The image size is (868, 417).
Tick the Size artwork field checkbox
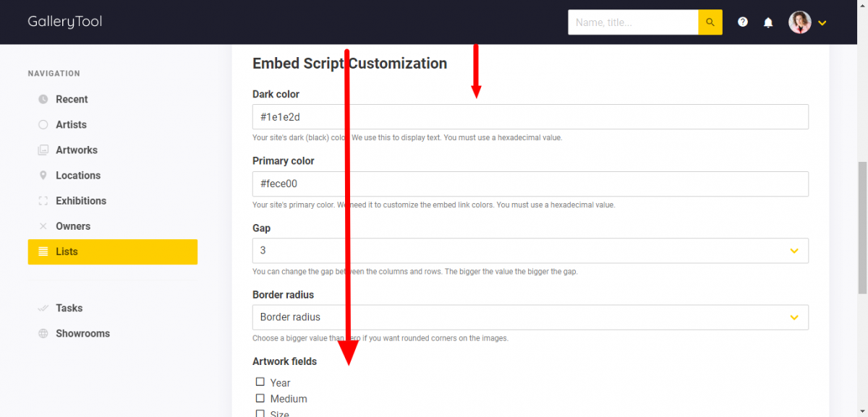tap(260, 413)
